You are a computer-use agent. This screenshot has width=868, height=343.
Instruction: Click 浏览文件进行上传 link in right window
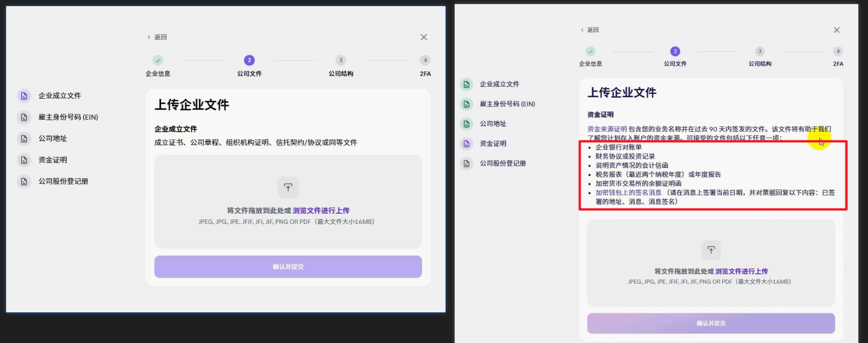[742, 271]
